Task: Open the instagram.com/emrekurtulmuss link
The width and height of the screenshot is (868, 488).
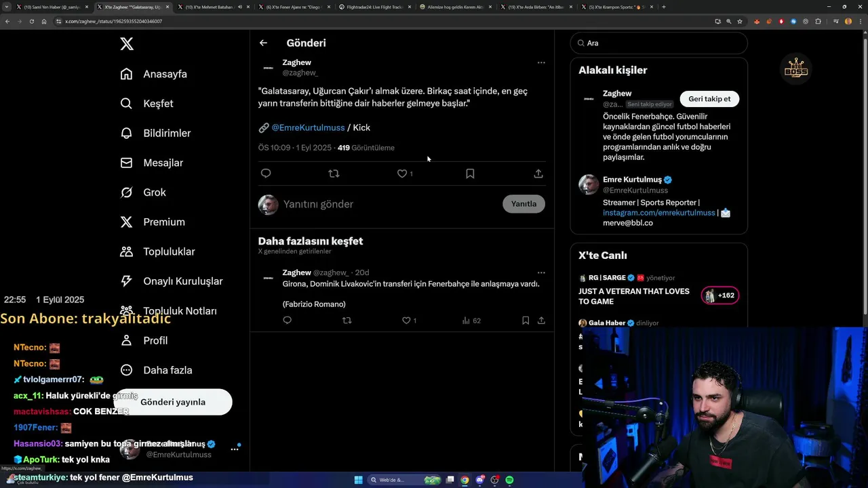Action: pyautogui.click(x=659, y=213)
